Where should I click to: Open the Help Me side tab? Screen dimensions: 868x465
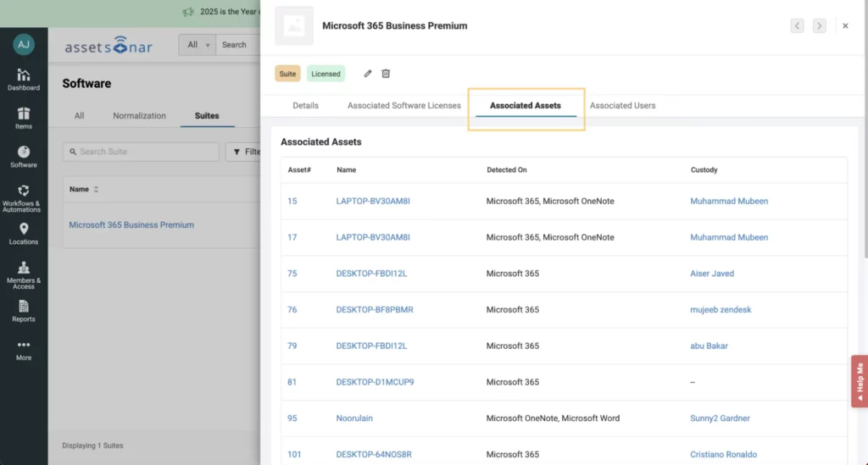pyautogui.click(x=860, y=381)
